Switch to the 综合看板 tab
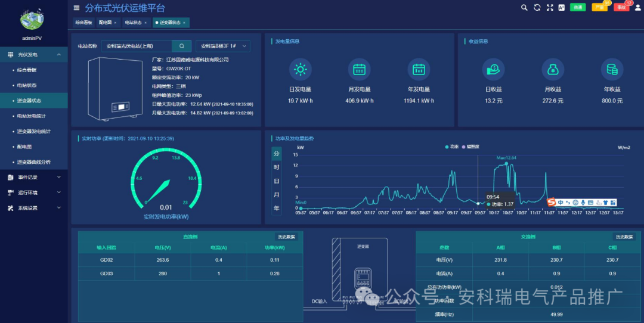Image resolution: width=644 pixels, height=323 pixels. pyautogui.click(x=84, y=23)
